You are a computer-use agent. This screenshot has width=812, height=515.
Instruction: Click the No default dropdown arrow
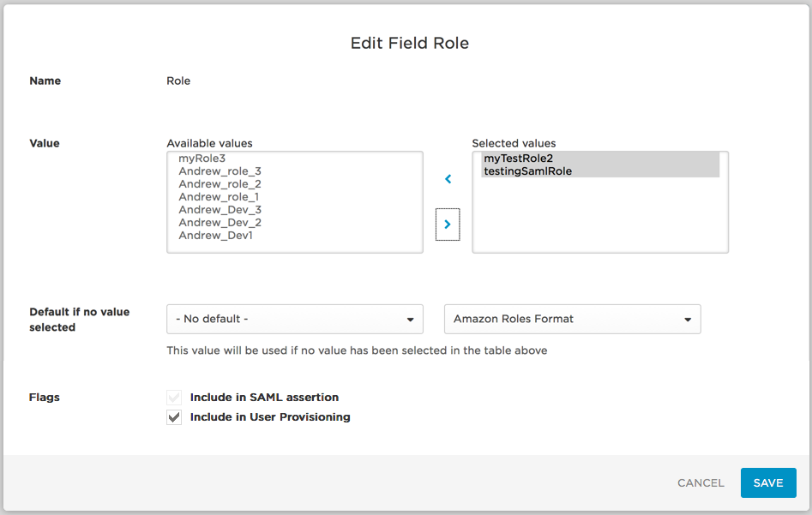click(410, 320)
